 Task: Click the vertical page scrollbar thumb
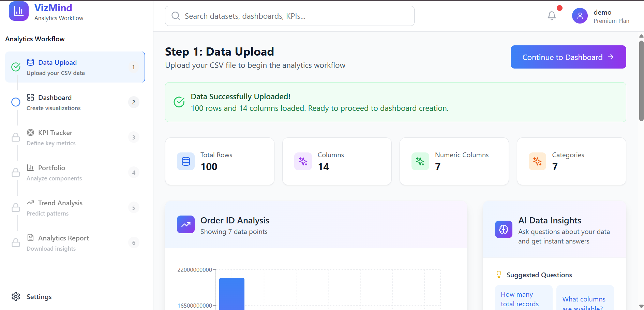641,81
